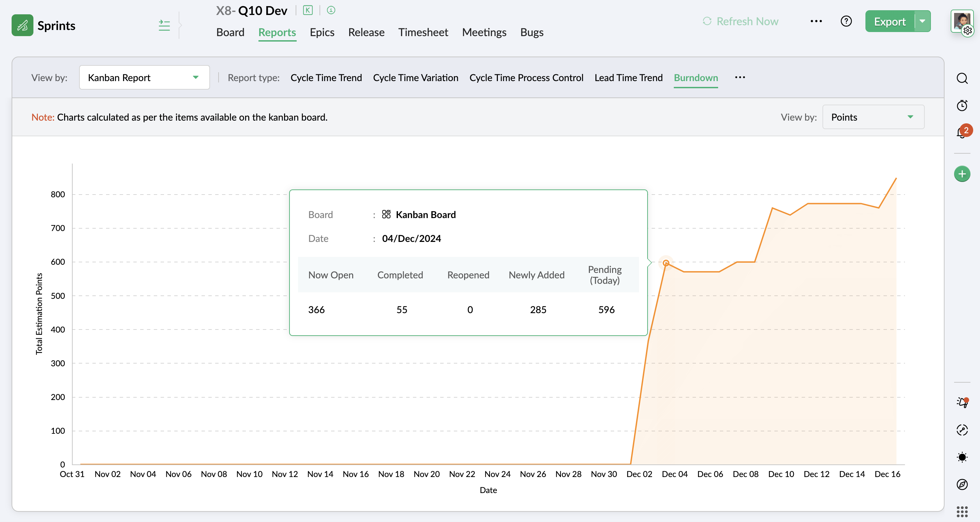The image size is (980, 522).
Task: Click the Export button
Action: (x=889, y=21)
